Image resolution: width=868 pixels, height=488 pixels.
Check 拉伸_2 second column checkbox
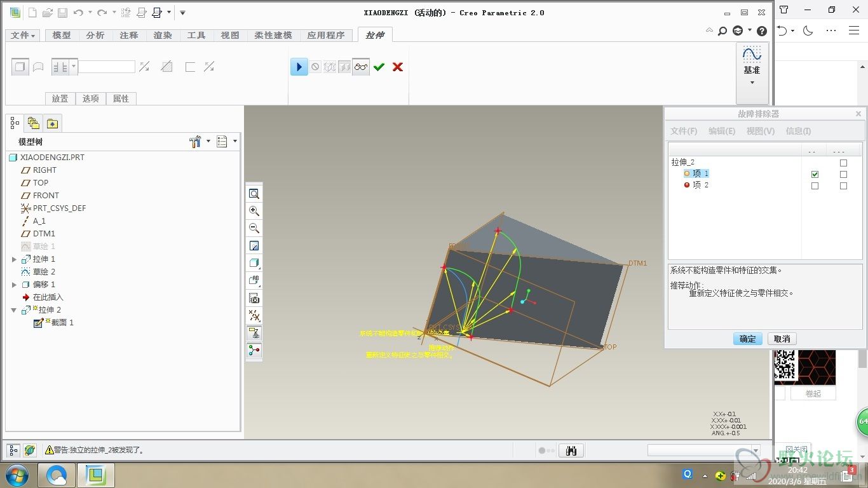click(x=843, y=163)
